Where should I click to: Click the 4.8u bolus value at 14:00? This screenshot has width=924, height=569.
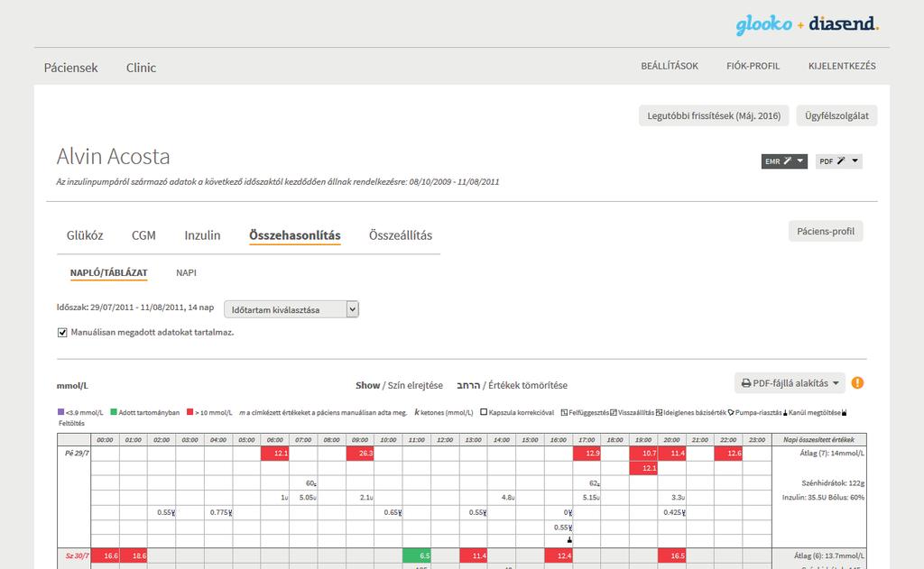508,498
